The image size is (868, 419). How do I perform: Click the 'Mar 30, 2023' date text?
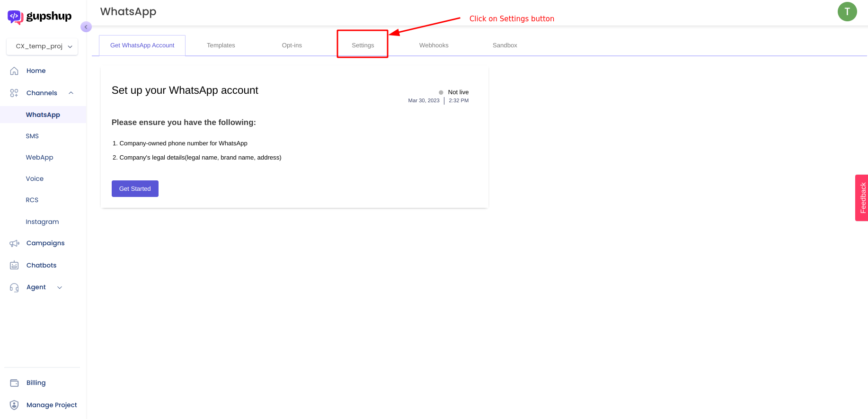(424, 100)
